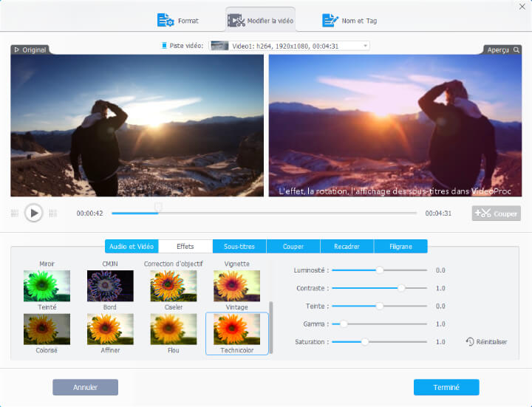Click the 00:00:42 current time
The image size is (532, 407).
click(89, 213)
